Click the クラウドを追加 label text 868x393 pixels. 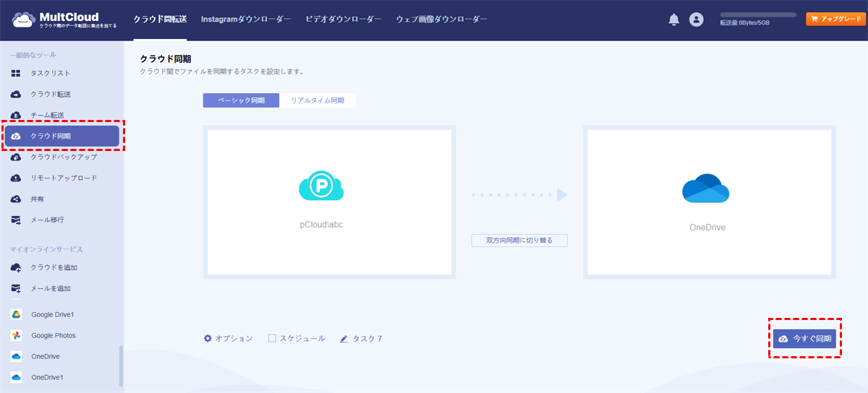click(54, 268)
